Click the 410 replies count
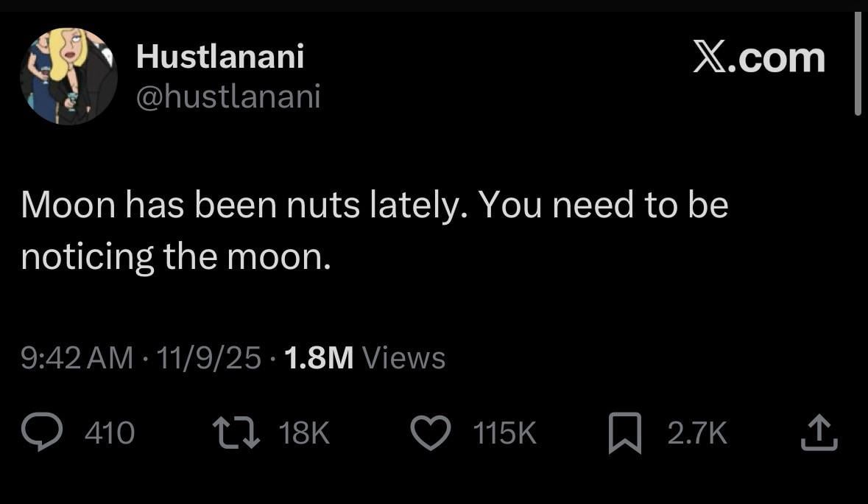The width and height of the screenshot is (868, 504). tap(110, 433)
